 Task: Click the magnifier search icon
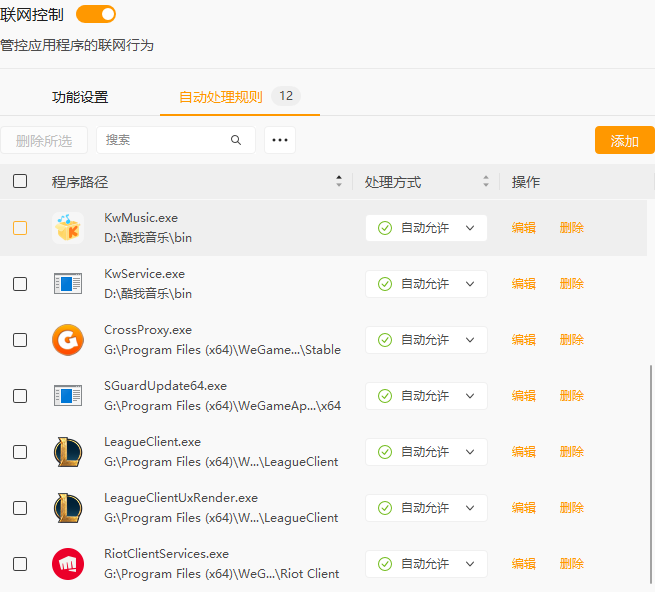(x=236, y=140)
